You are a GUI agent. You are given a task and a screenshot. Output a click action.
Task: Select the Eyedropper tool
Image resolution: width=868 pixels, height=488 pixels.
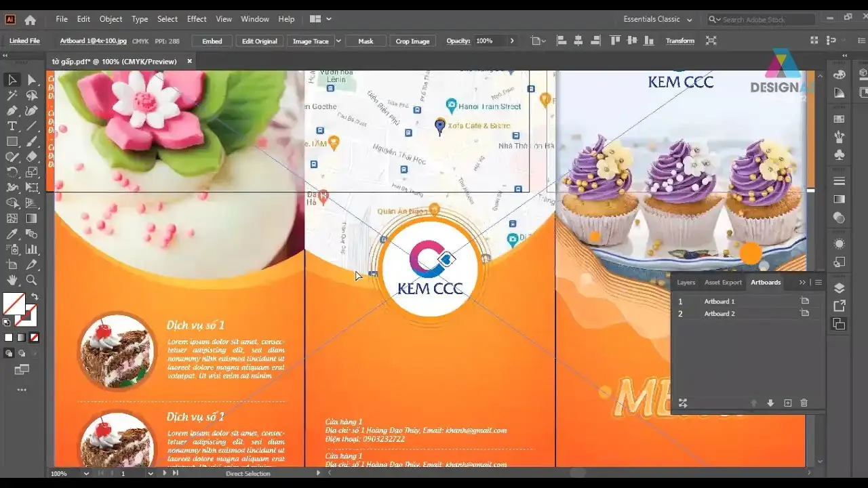pos(12,234)
